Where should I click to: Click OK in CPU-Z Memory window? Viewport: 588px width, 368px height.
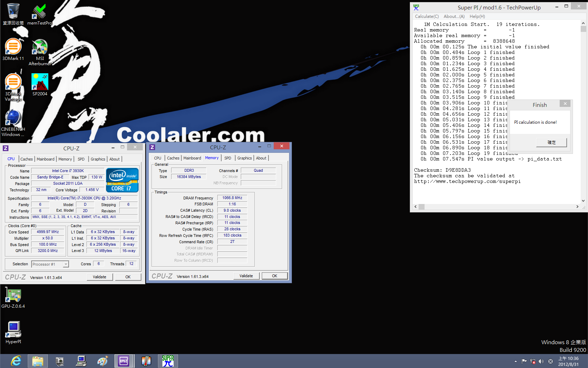(x=275, y=276)
